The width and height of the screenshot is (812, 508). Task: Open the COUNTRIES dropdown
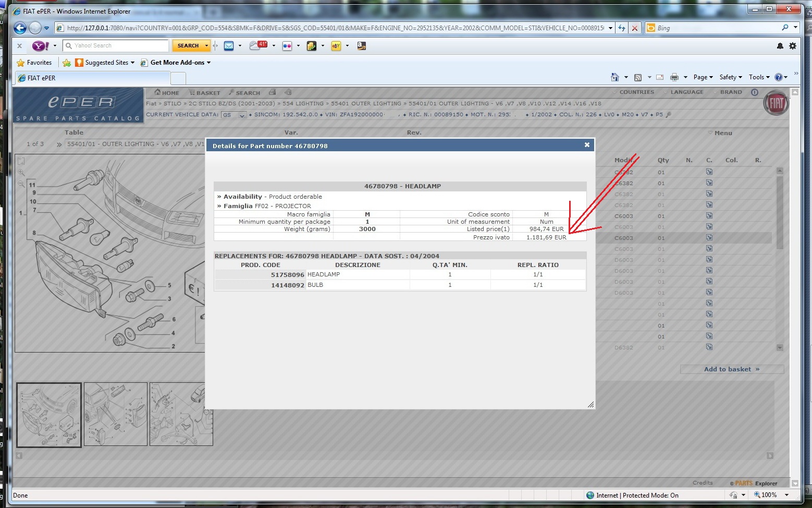tap(633, 92)
